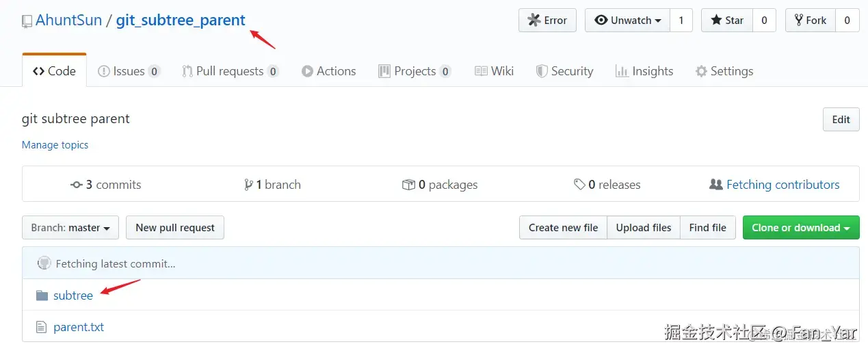Click the Edit description button
This screenshot has height=353, width=868.
(841, 120)
